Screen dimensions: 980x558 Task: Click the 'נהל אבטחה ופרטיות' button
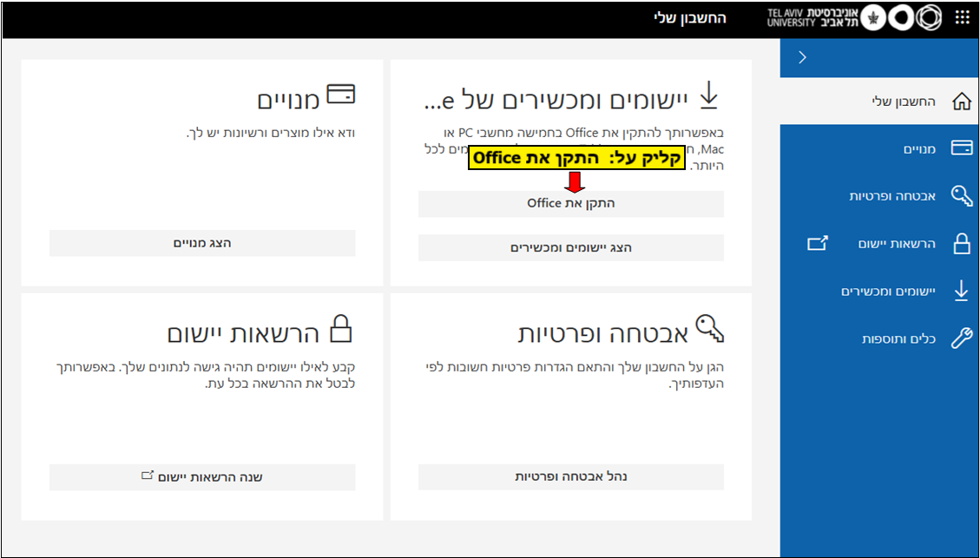(x=570, y=476)
